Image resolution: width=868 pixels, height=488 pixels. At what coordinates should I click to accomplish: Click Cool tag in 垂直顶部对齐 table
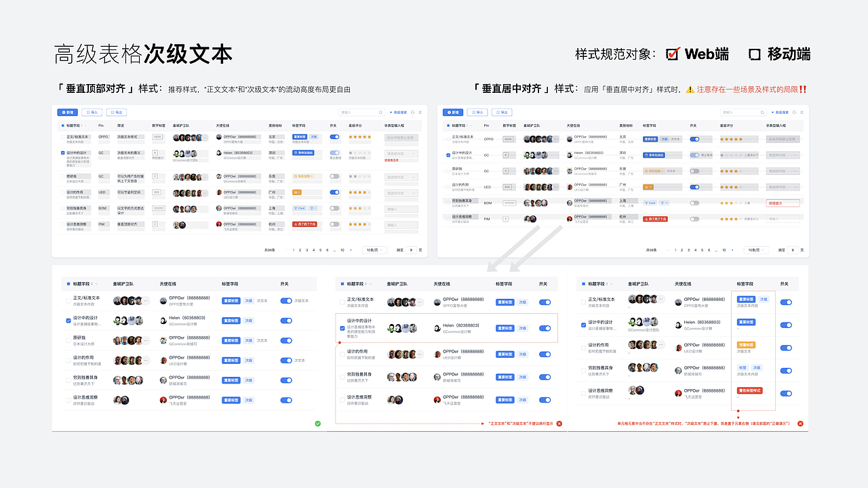tap(300, 208)
